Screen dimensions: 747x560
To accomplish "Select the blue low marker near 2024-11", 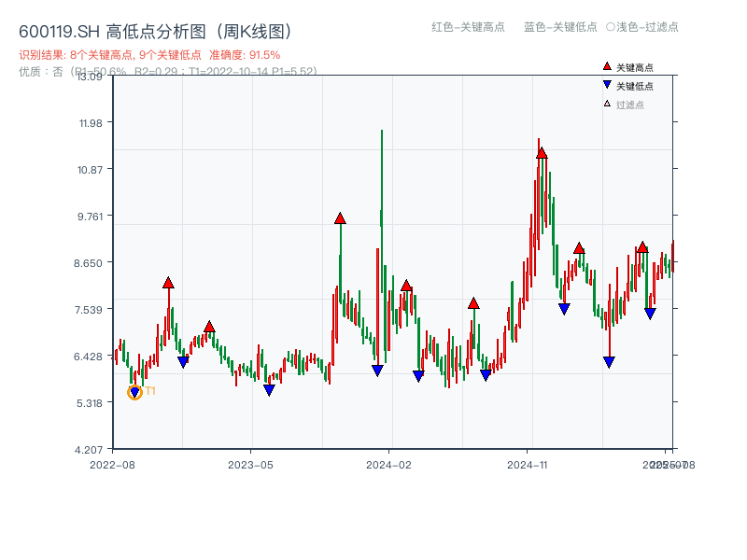I will pos(564,307).
